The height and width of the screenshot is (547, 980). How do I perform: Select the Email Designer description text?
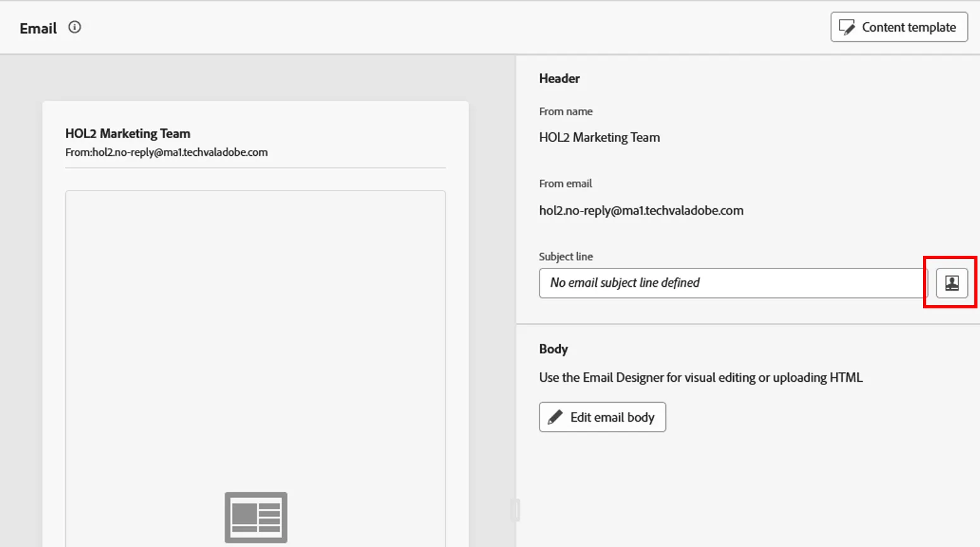(701, 378)
